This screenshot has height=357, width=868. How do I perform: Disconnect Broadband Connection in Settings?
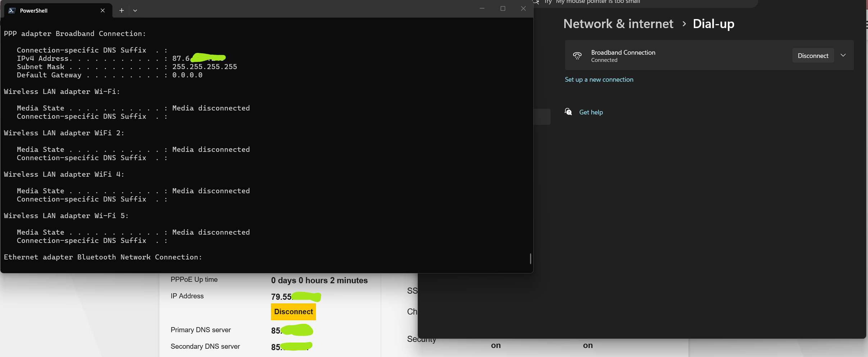click(813, 55)
